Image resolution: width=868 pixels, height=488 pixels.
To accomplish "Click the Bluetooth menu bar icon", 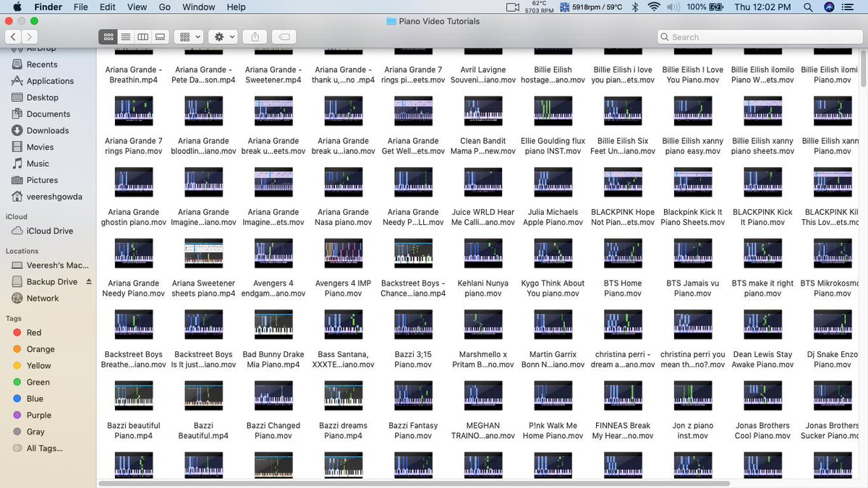I will [635, 7].
